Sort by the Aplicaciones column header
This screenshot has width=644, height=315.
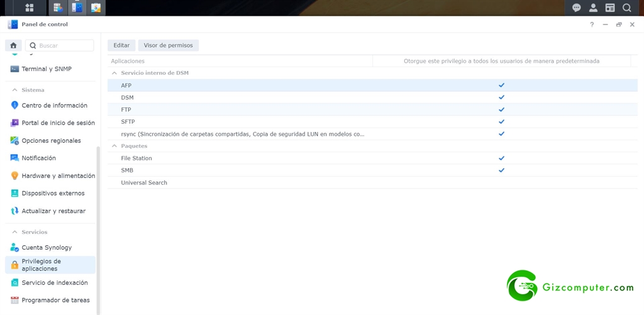pos(240,61)
